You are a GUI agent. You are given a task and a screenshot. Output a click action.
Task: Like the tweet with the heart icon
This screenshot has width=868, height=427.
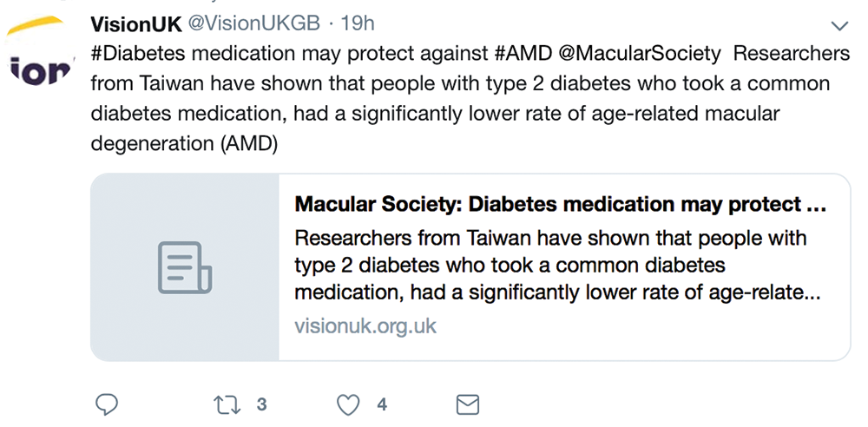click(348, 404)
